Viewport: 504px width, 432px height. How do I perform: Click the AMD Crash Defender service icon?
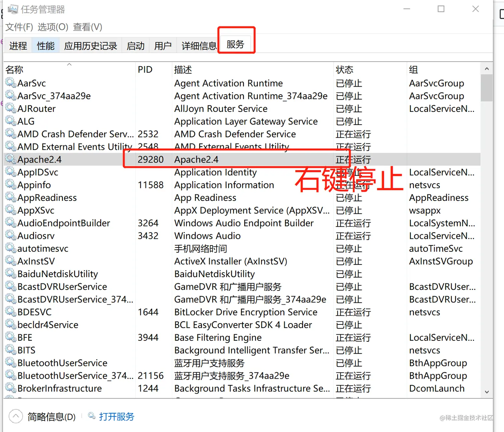pos(11,134)
